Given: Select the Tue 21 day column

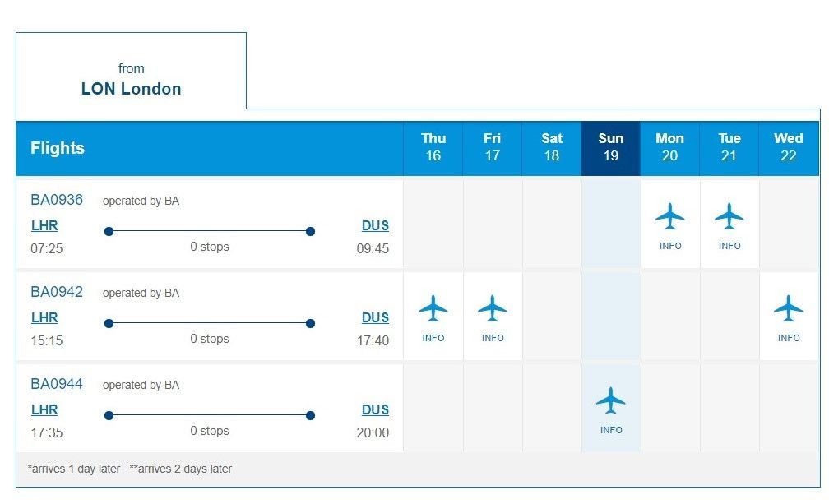Looking at the screenshot, I should tap(729, 147).
